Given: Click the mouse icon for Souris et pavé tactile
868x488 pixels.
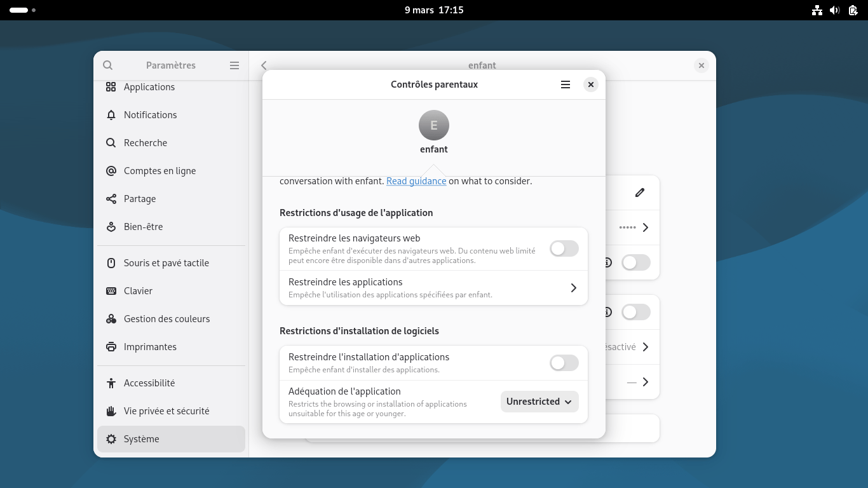Looking at the screenshot, I should click(111, 263).
